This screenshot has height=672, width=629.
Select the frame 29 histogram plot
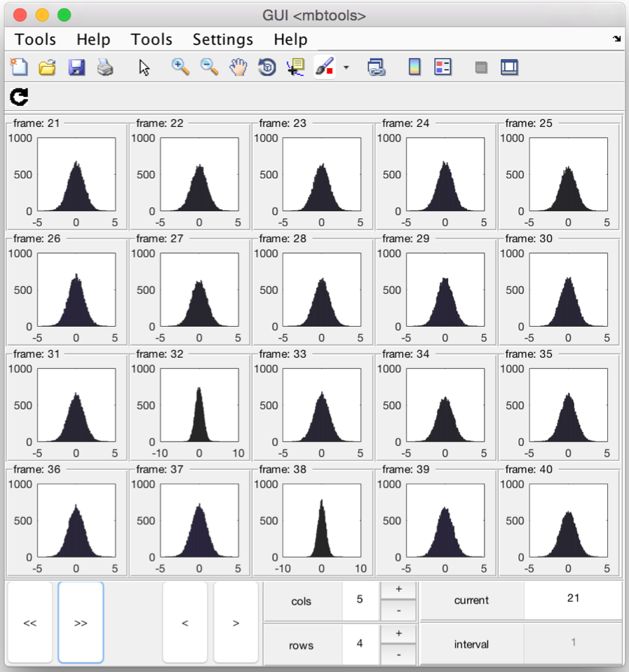coord(445,290)
